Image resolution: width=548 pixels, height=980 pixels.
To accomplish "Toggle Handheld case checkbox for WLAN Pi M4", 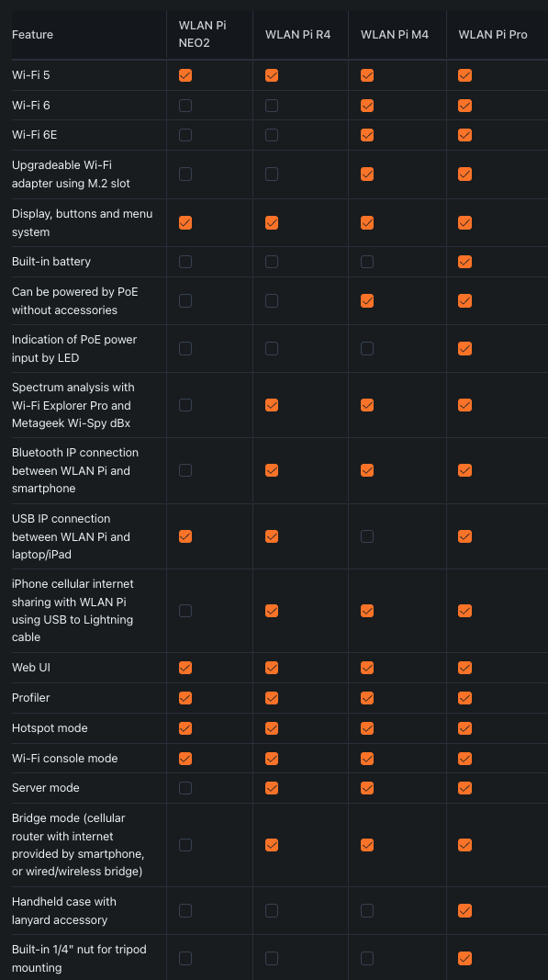I will coord(367,910).
